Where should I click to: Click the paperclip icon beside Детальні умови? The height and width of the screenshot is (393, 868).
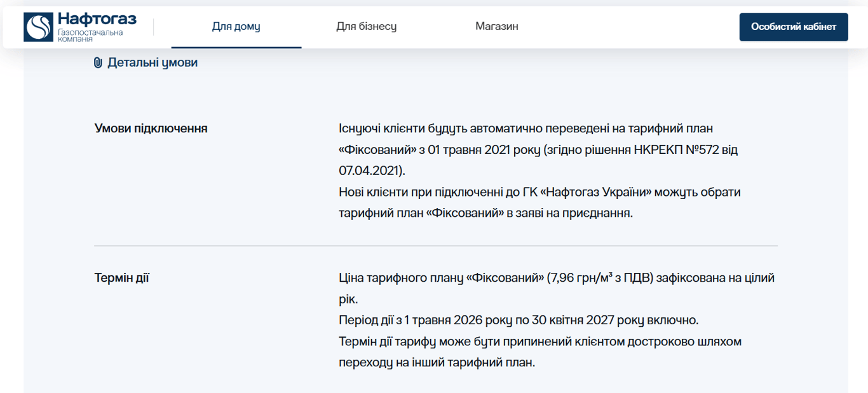(98, 63)
